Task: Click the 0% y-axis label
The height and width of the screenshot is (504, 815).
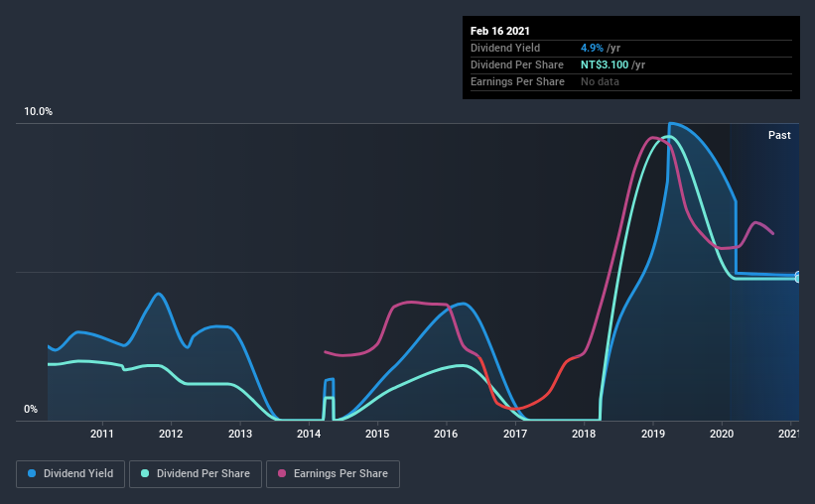Action: pyautogui.click(x=31, y=410)
